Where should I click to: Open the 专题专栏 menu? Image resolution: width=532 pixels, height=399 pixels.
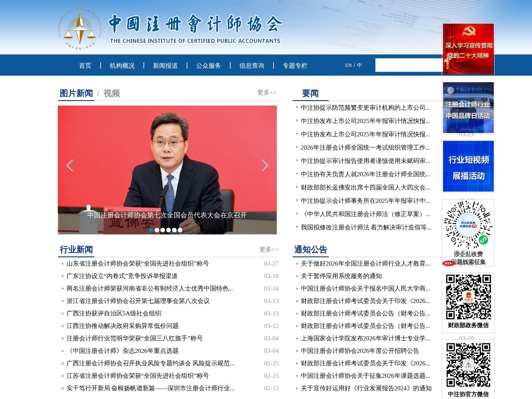pos(295,65)
